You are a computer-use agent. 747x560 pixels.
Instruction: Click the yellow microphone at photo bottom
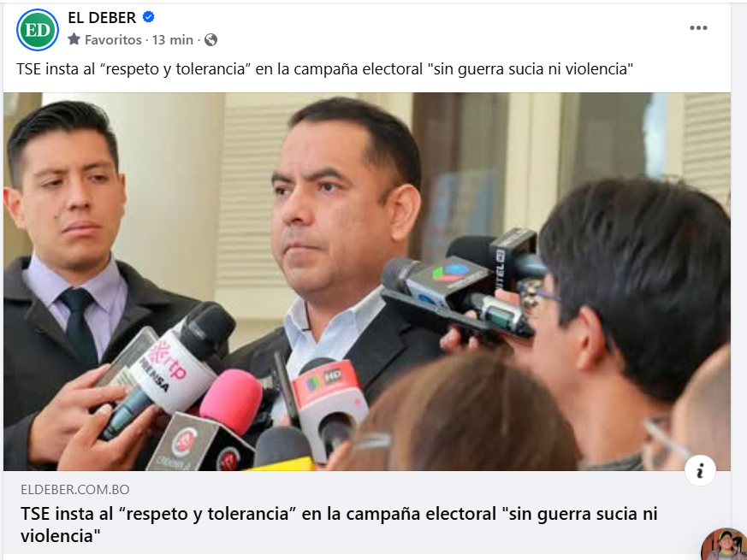click(x=280, y=463)
